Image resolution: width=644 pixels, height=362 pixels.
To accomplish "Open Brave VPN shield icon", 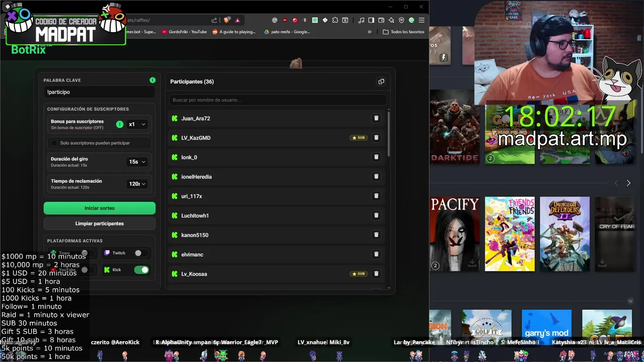I will pyautogui.click(x=401, y=20).
